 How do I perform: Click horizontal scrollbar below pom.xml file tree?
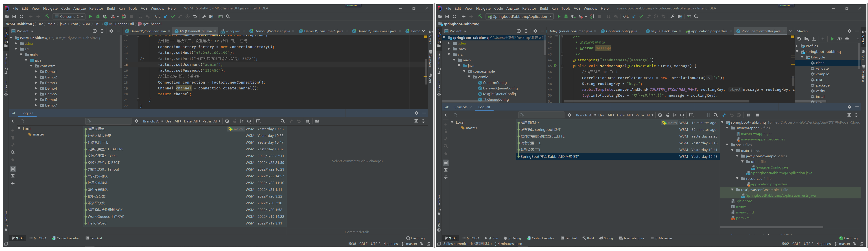pyautogui.click(x=772, y=227)
